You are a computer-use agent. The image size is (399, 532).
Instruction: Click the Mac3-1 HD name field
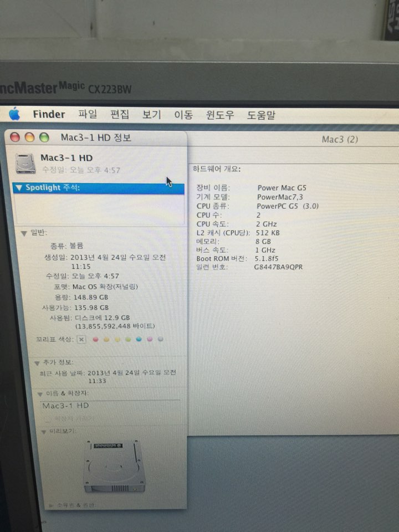pyautogui.click(x=110, y=406)
